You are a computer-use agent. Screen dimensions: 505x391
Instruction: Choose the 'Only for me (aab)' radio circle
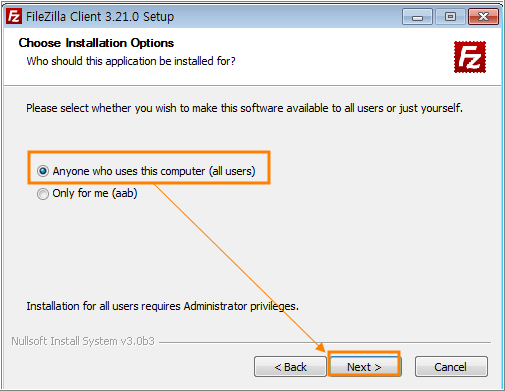click(x=43, y=194)
